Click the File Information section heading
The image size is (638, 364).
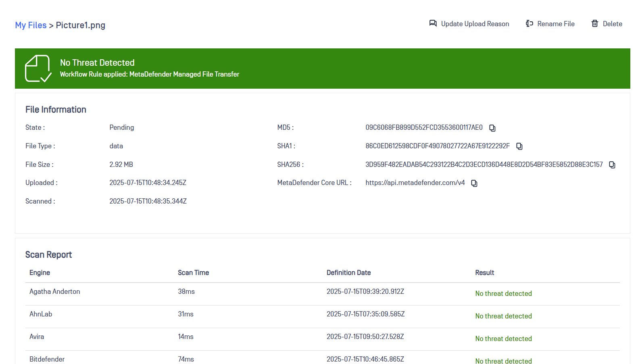(56, 110)
